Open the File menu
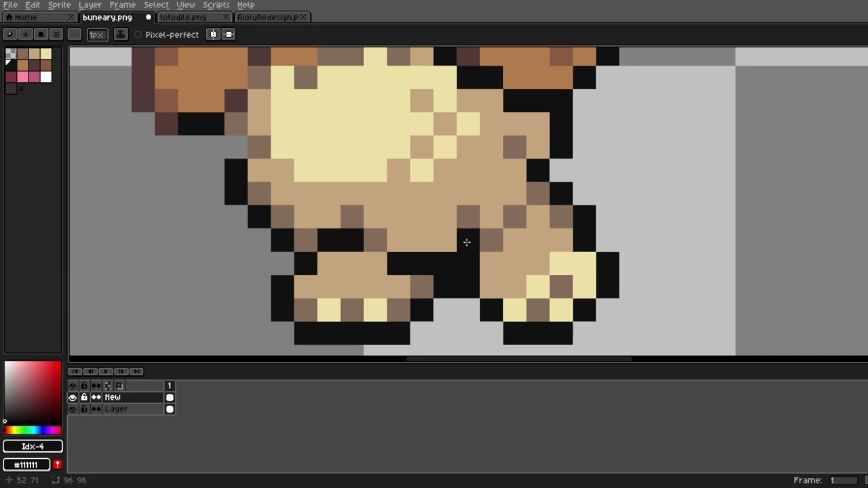868x488 pixels. pos(10,5)
